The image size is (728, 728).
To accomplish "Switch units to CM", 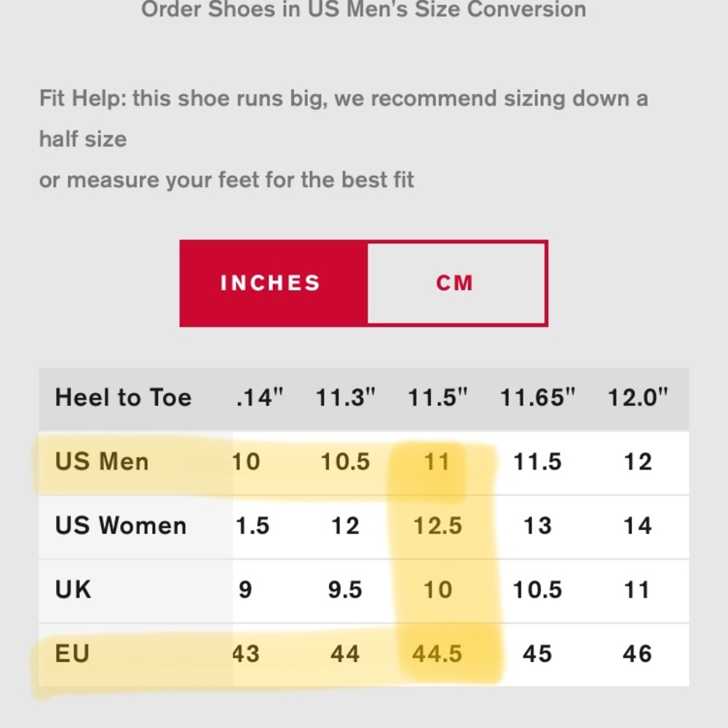I will point(456,283).
